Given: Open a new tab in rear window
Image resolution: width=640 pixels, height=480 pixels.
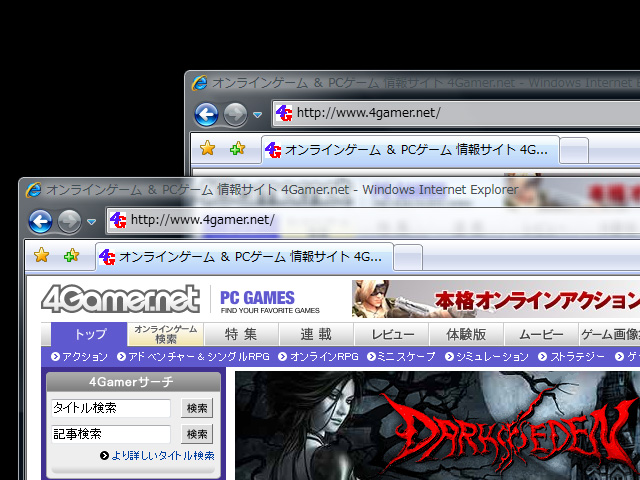Looking at the screenshot, I should click(574, 151).
